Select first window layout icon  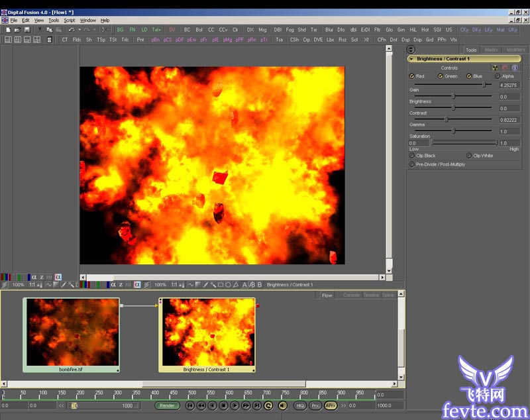(x=8, y=40)
